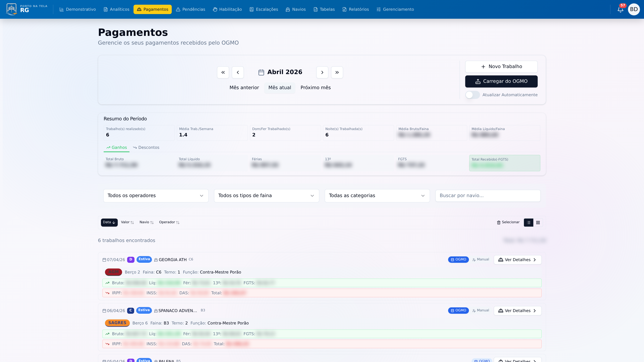The image size is (644, 362).
Task: Expand the Todos os tipos de faina dropdown
Action: pos(266,196)
